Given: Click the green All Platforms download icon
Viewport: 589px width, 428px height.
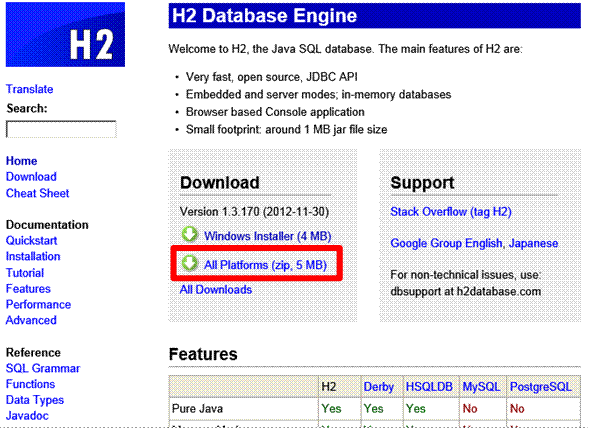Looking at the screenshot, I should [x=190, y=263].
